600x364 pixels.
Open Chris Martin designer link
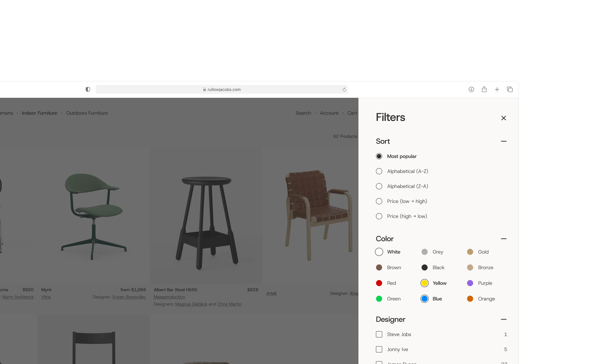coord(229,304)
